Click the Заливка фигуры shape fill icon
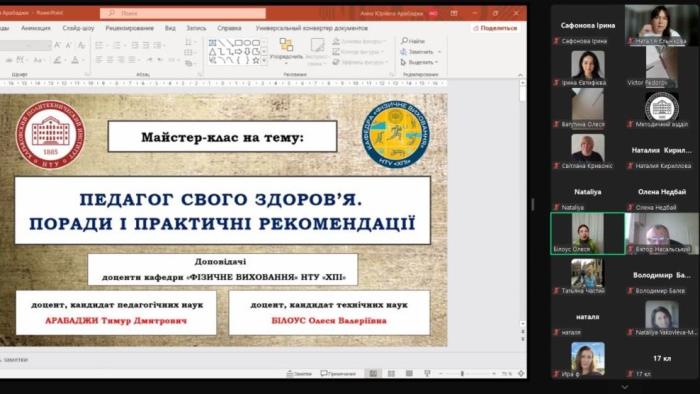Viewport: 700px width, 394px height. click(x=336, y=41)
